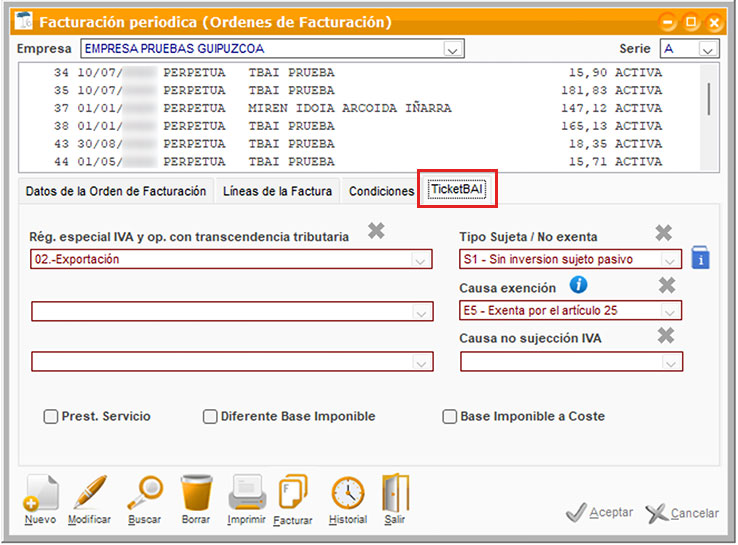The width and height of the screenshot is (738, 545).
Task: Expand the Causa no sujección IVA dropdown
Action: pos(671,363)
